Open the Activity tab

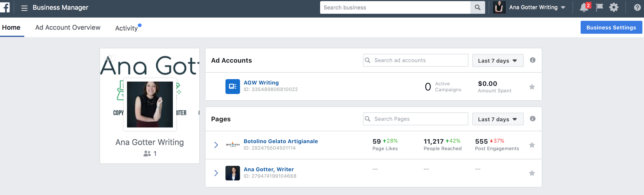click(x=126, y=28)
